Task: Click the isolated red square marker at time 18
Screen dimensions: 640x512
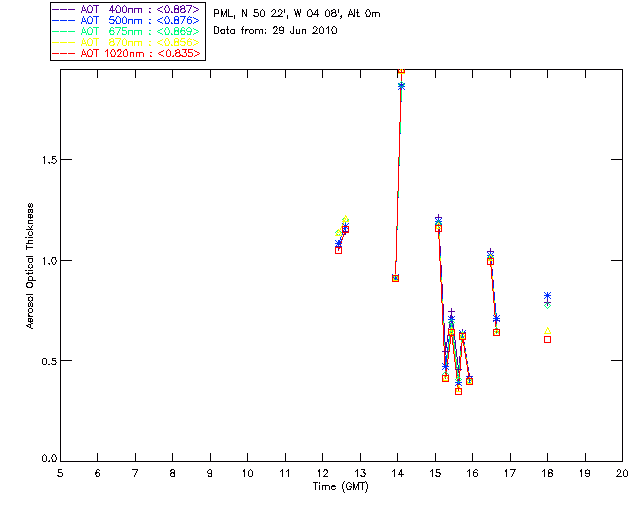Action: (548, 339)
